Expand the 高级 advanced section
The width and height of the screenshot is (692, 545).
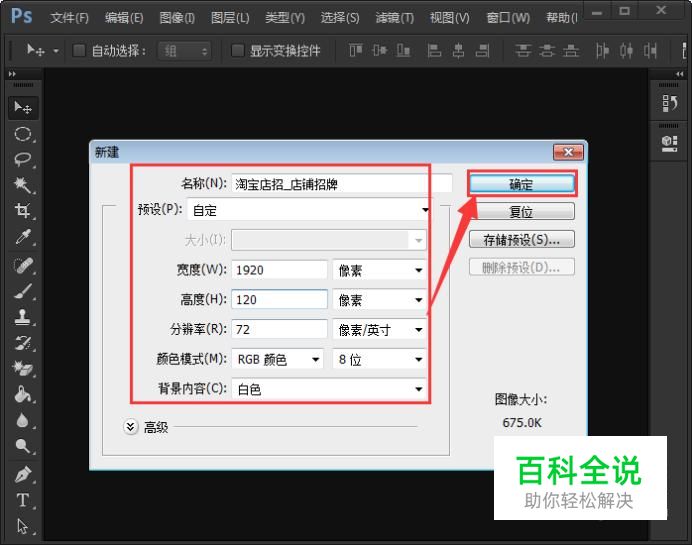coord(131,427)
